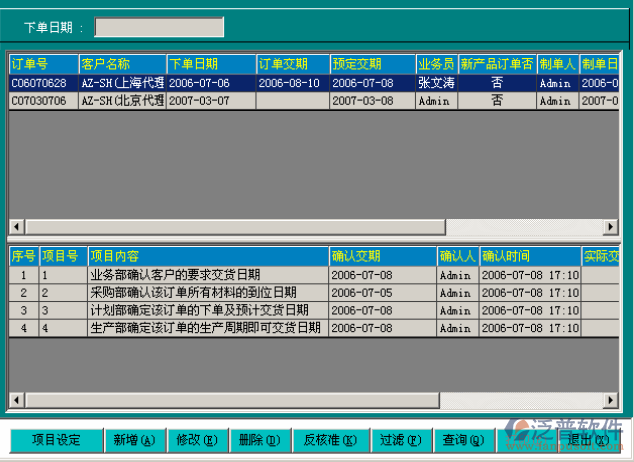
Task: Click the 查询(Q) search button
Action: click(x=463, y=440)
